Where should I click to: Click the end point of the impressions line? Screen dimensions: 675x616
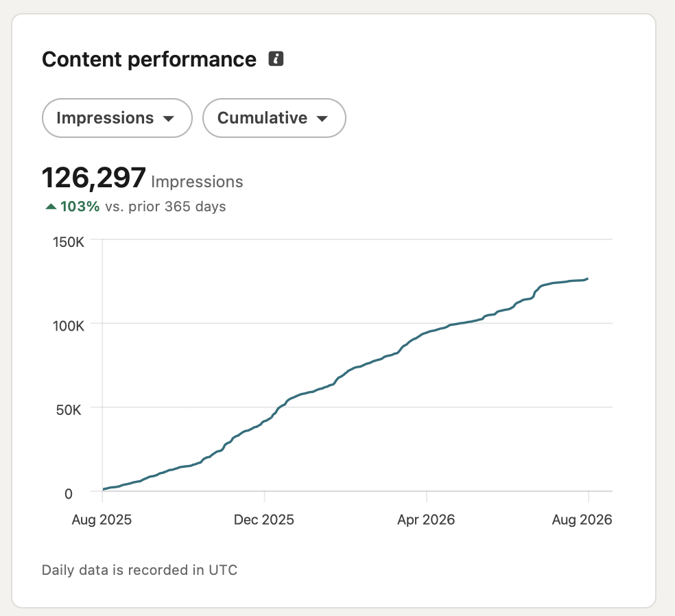click(x=588, y=279)
